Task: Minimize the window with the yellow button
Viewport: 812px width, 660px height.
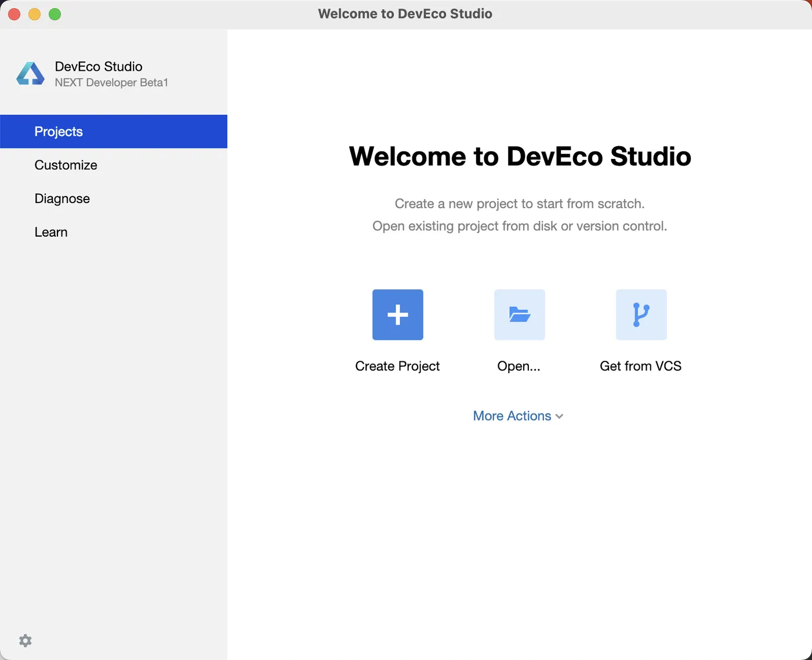Action: pos(35,14)
